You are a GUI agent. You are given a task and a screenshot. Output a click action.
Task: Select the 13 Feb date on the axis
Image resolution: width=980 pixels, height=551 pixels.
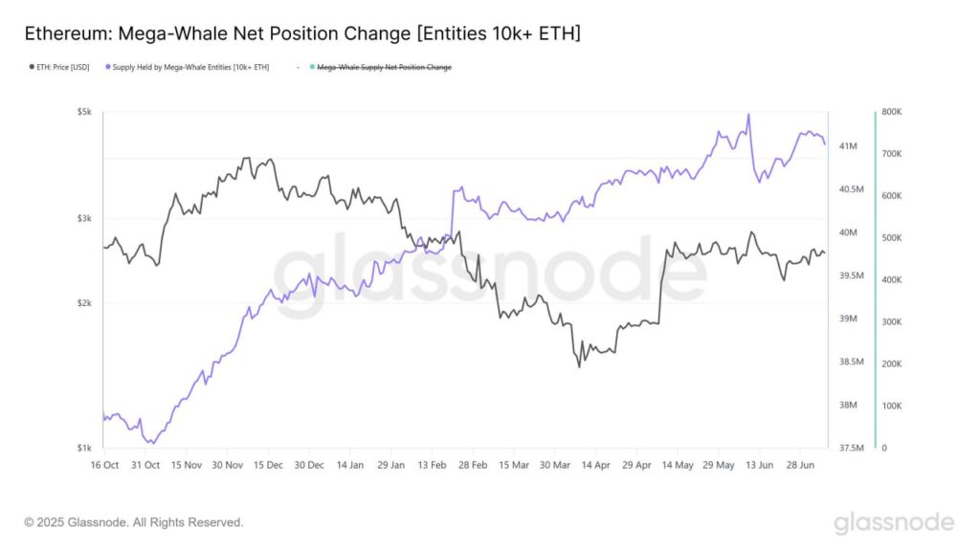tap(433, 465)
